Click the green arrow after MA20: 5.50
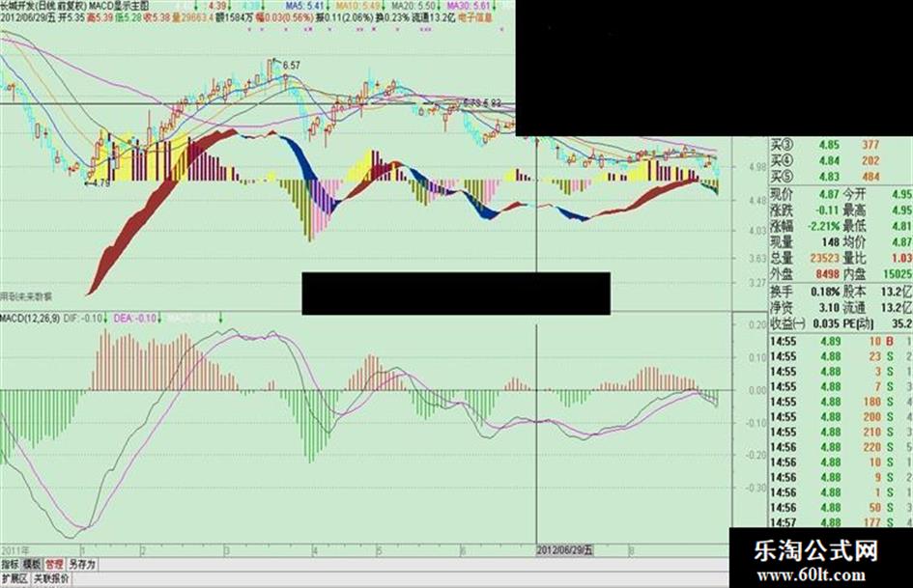 439,6
